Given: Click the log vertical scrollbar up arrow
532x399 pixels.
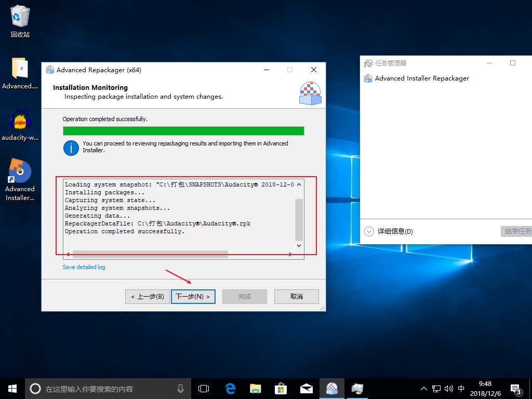Looking at the screenshot, I should click(x=299, y=184).
